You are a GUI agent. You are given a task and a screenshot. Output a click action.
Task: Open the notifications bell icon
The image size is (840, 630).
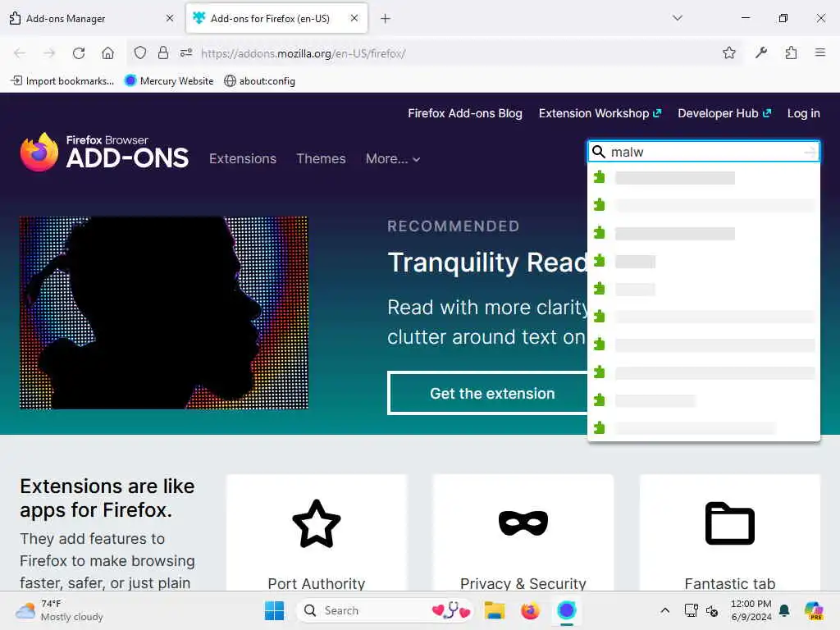(784, 610)
